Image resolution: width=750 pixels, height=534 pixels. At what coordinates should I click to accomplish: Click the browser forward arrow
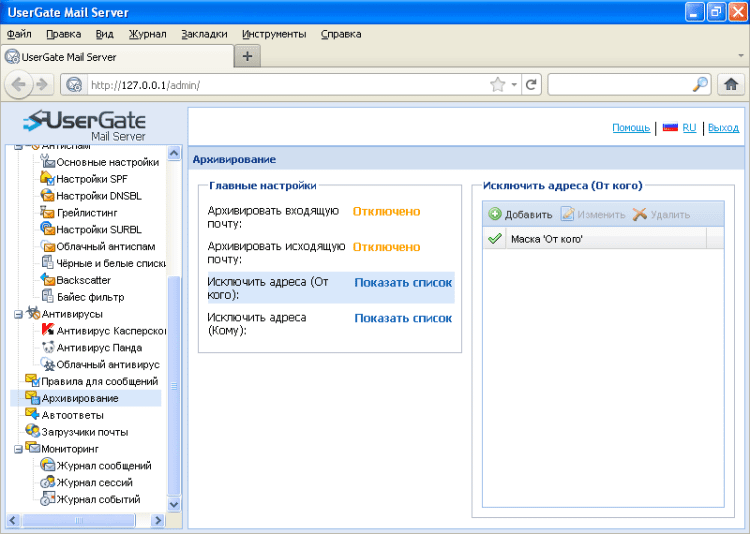pyautogui.click(x=42, y=85)
